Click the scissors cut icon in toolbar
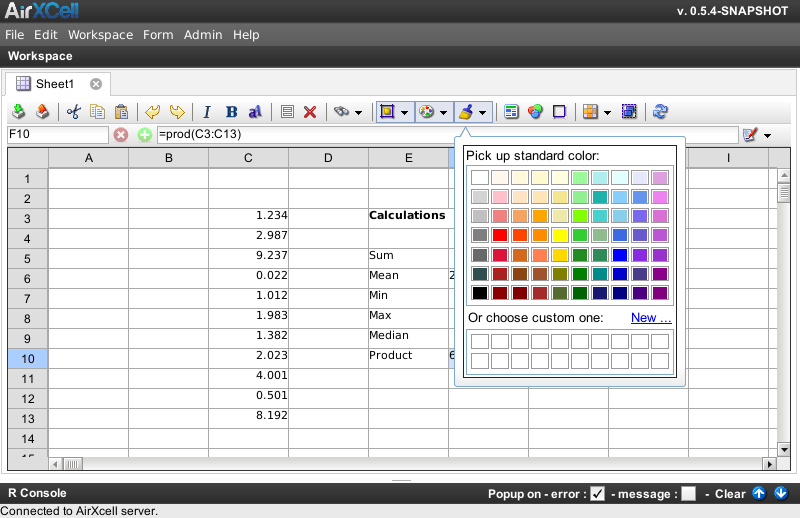The width and height of the screenshot is (800, 518). [x=72, y=112]
